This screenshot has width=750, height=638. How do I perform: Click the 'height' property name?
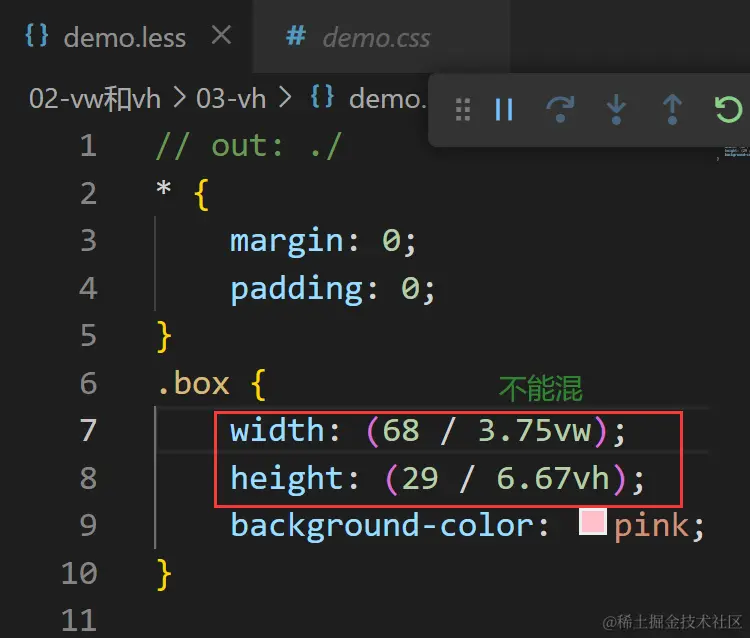point(287,478)
